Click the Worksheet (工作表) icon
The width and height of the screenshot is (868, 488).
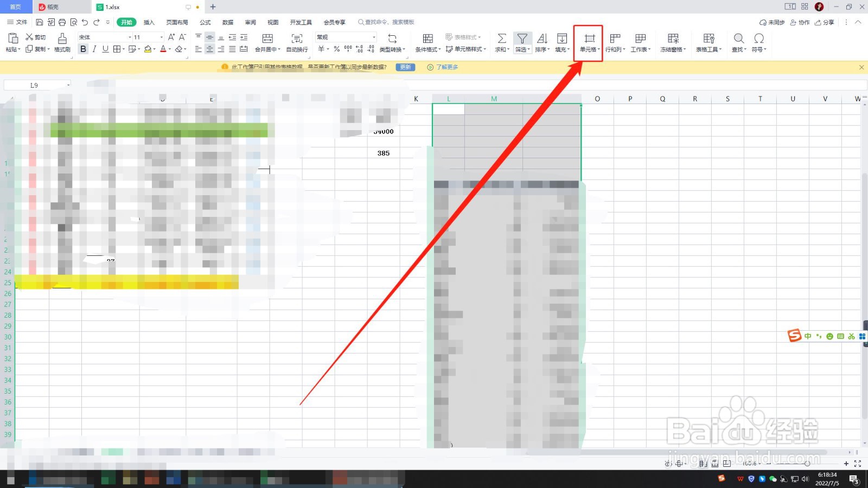(x=640, y=38)
